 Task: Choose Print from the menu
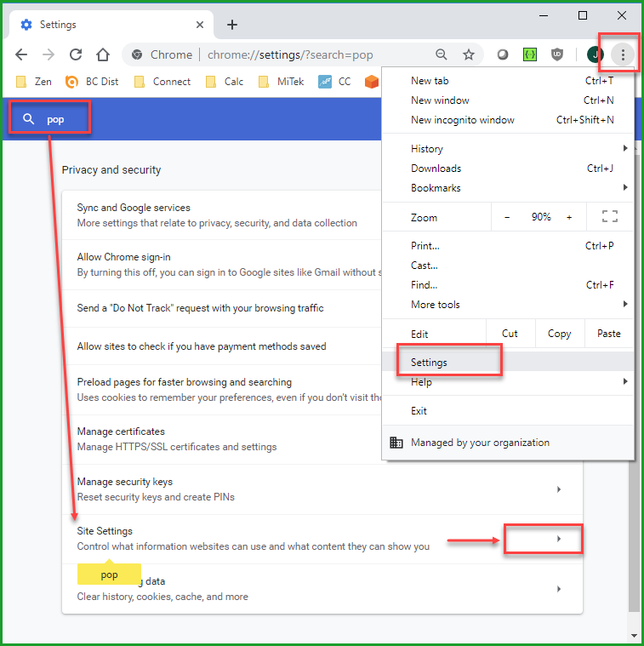508,246
